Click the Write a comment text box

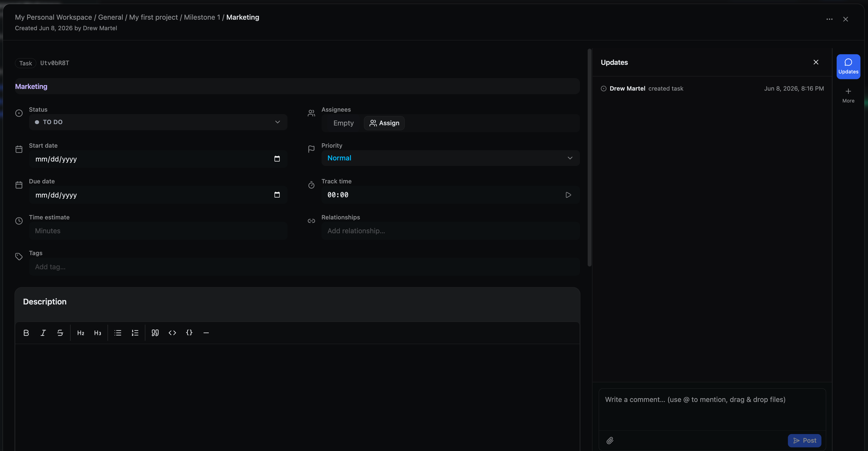[x=712, y=409]
